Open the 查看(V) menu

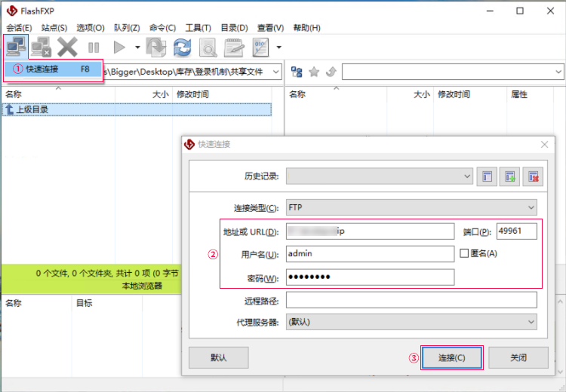[x=270, y=28]
